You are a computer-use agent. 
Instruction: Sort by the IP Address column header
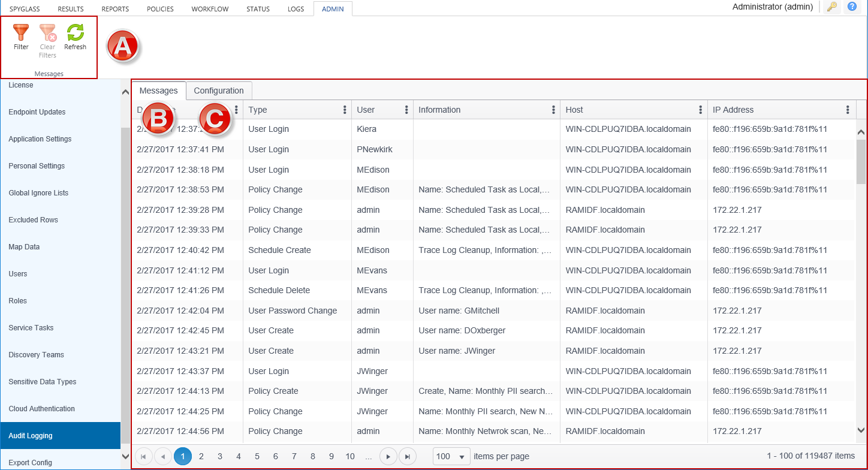pos(733,110)
